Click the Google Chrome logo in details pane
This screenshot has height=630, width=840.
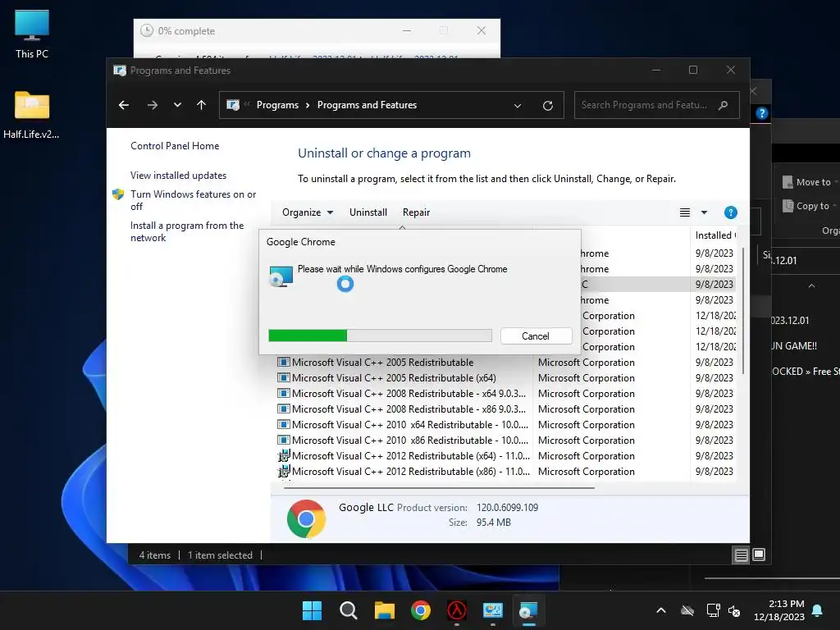pos(306,518)
